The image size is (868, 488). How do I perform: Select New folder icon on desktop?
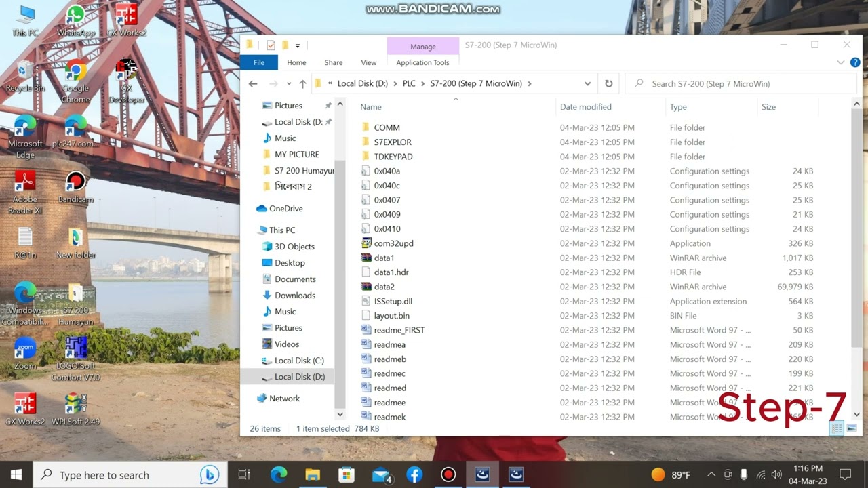(76, 243)
